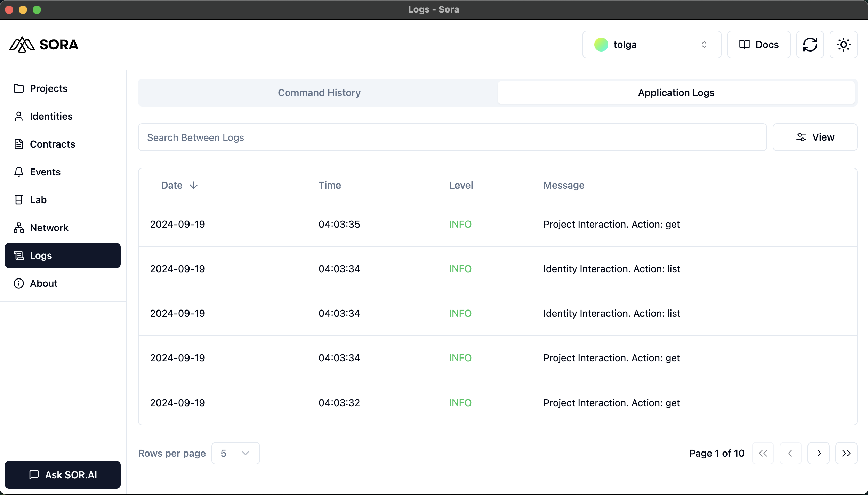Go to first page
The width and height of the screenshot is (868, 495).
coord(763,453)
